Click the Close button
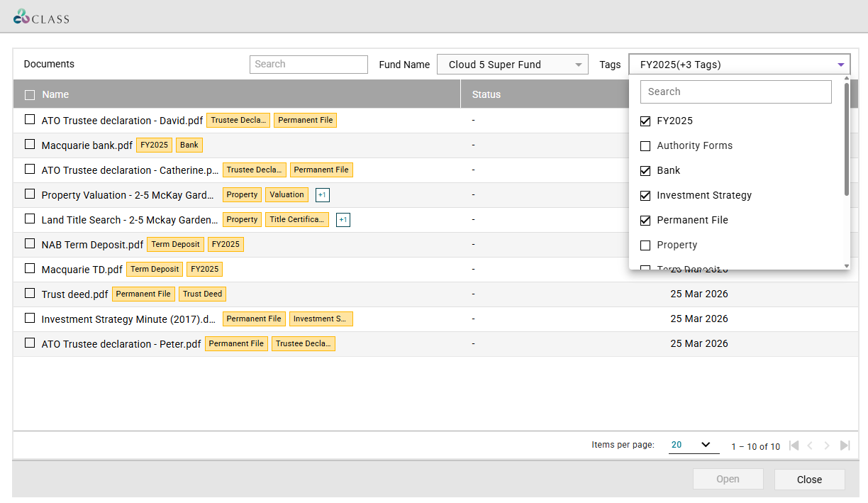 pos(809,480)
